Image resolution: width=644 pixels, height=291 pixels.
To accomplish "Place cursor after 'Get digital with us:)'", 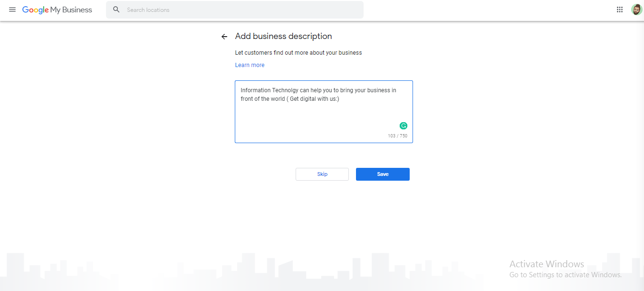I will [340, 99].
